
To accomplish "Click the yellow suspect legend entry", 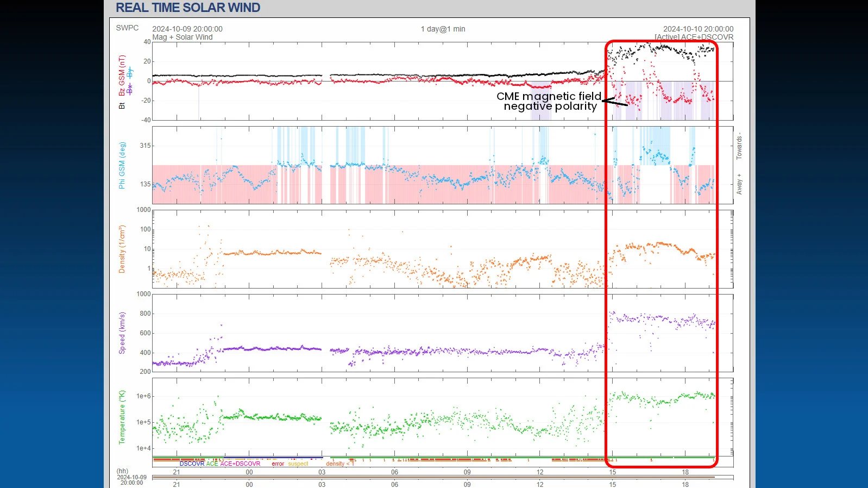I will click(x=298, y=464).
